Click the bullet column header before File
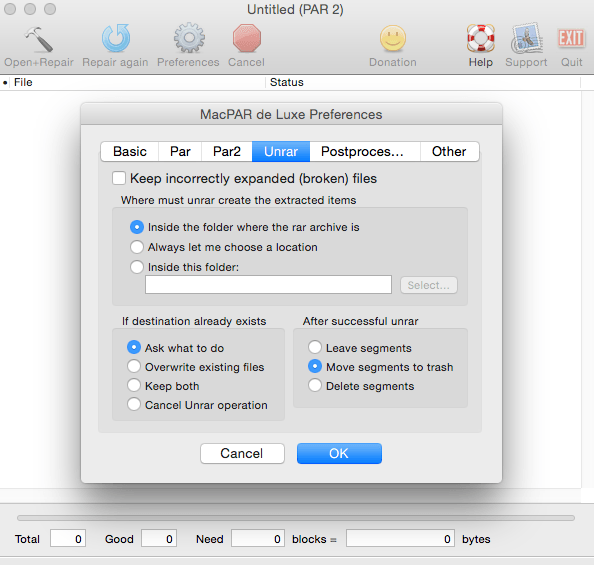Viewport: 594px width, 565px height. click(x=5, y=82)
